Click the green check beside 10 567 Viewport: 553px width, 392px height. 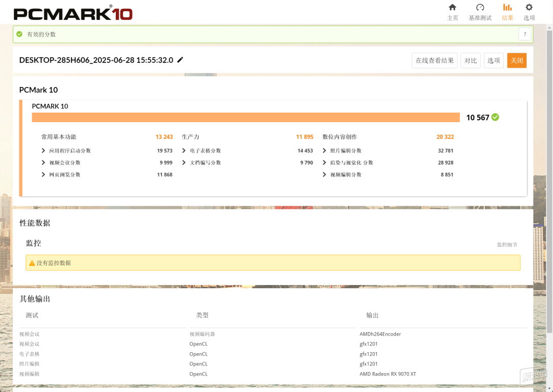click(x=495, y=117)
